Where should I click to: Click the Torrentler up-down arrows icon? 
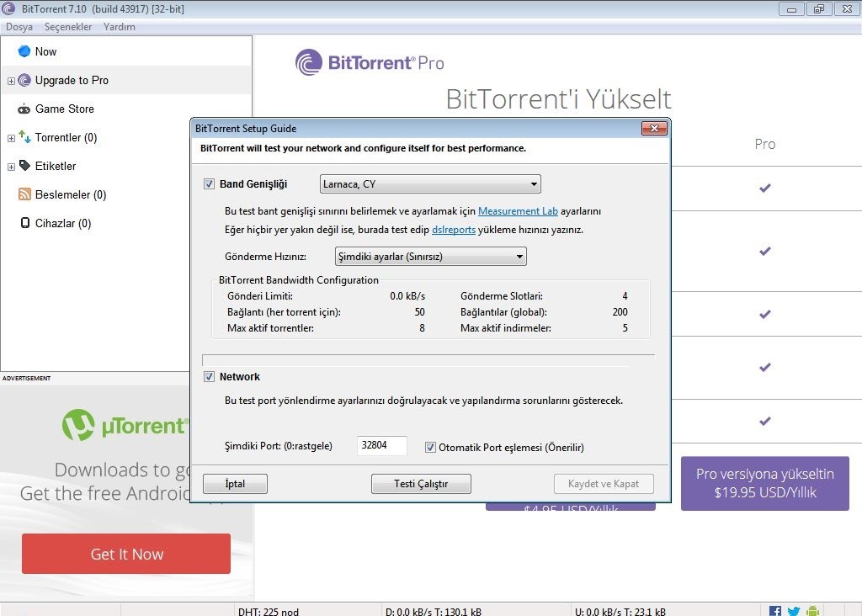pos(24,136)
